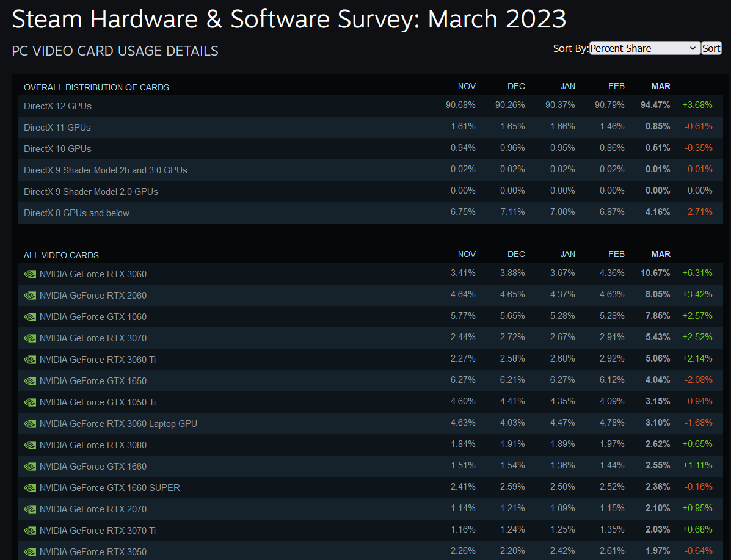Click the ALL VIDEO CARDS heading
Image resolution: width=731 pixels, height=560 pixels.
tap(61, 255)
